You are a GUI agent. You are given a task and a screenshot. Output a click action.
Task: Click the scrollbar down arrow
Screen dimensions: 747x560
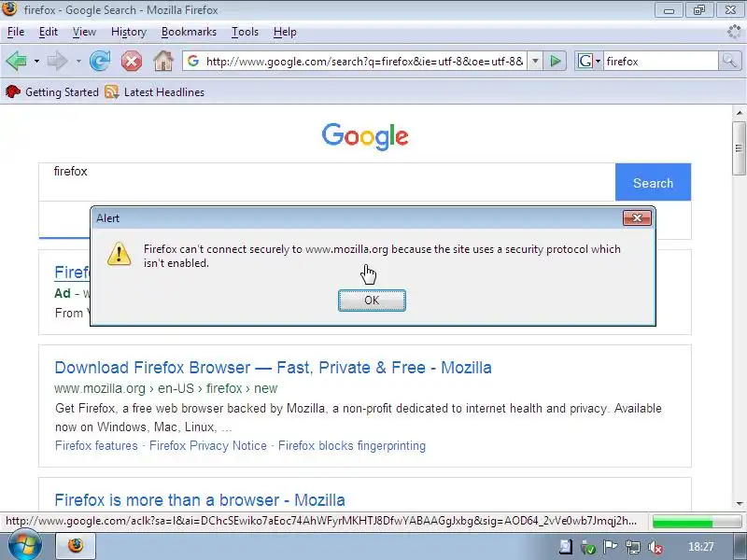pyautogui.click(x=739, y=503)
